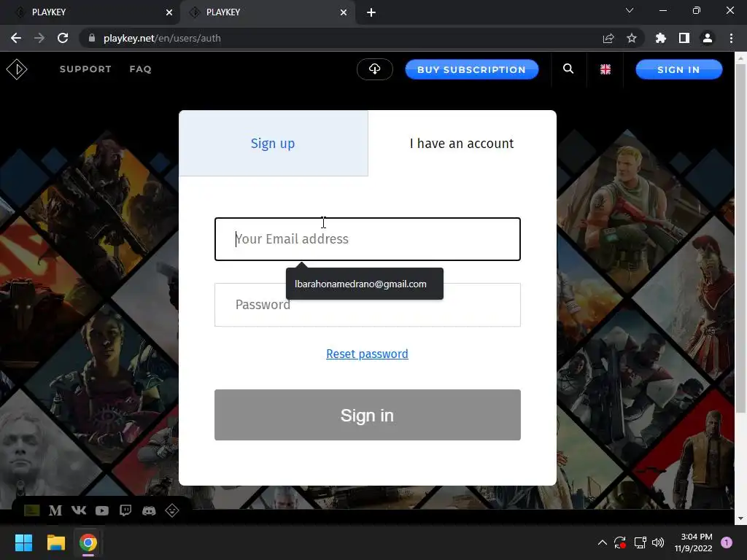This screenshot has height=560, width=747.
Task: Click the BUY SUBSCRIPTION button
Action: click(472, 69)
